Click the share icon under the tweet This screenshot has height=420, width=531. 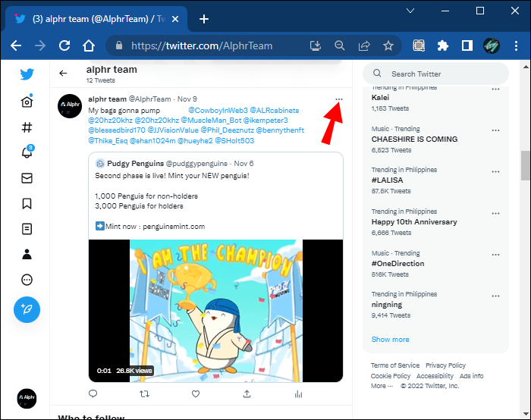point(247,393)
